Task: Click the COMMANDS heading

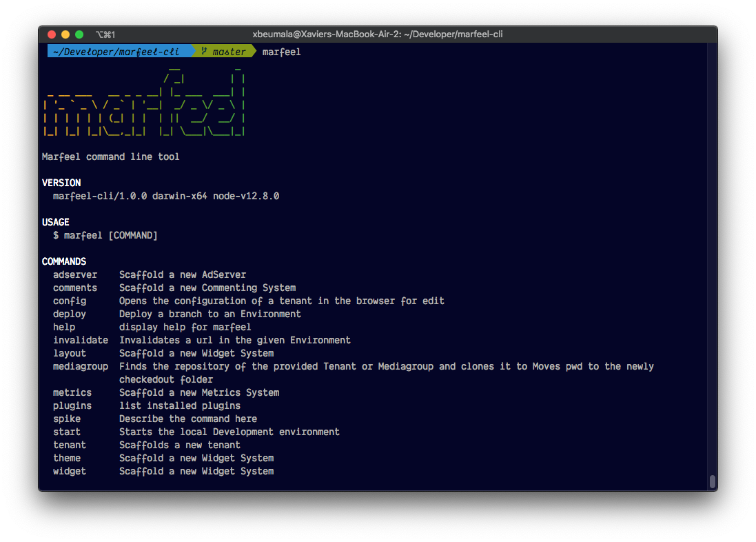Action: click(x=64, y=261)
